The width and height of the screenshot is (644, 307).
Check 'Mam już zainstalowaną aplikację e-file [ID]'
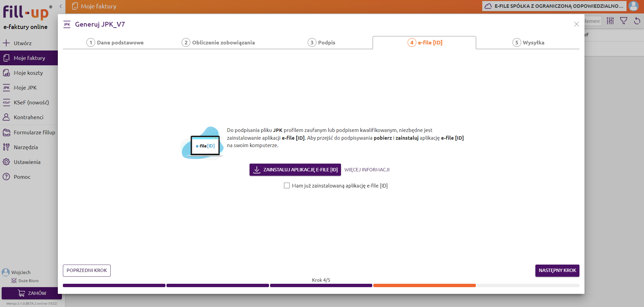point(287,186)
